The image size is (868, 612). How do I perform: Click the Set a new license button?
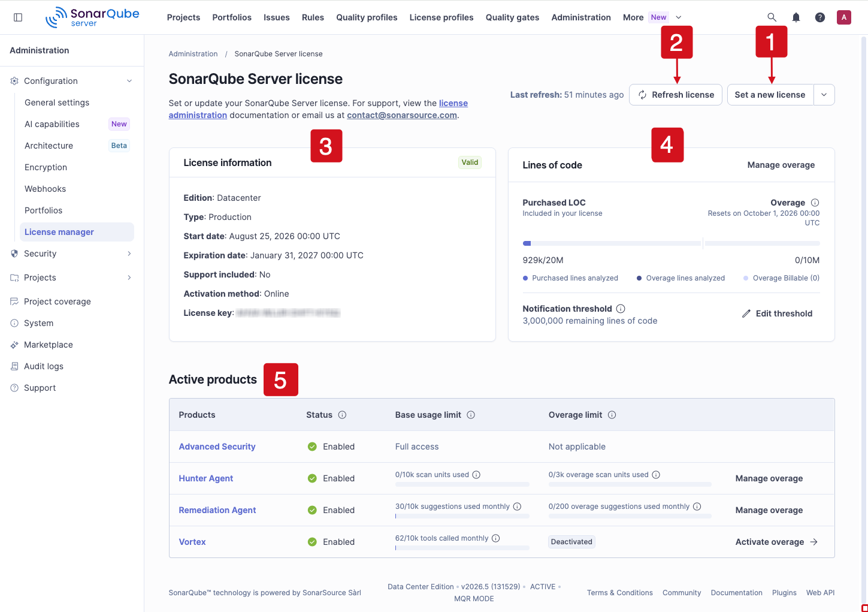click(770, 95)
